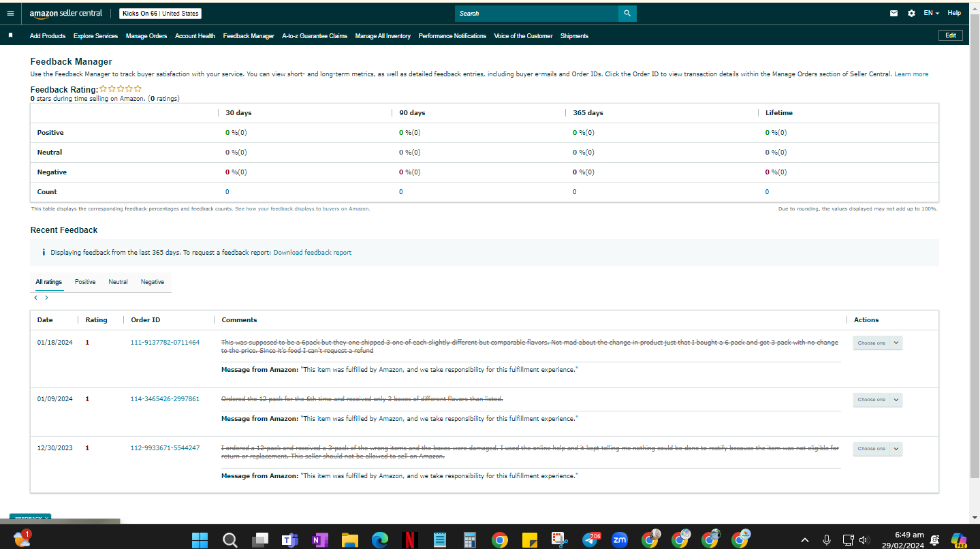
Task: Go to next feedback page arrow
Action: point(46,298)
